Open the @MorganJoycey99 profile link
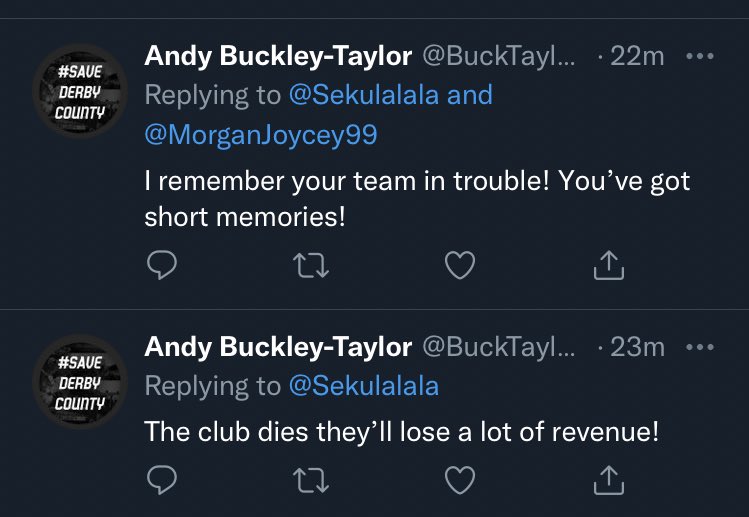The height and width of the screenshot is (517, 749). pos(261,135)
